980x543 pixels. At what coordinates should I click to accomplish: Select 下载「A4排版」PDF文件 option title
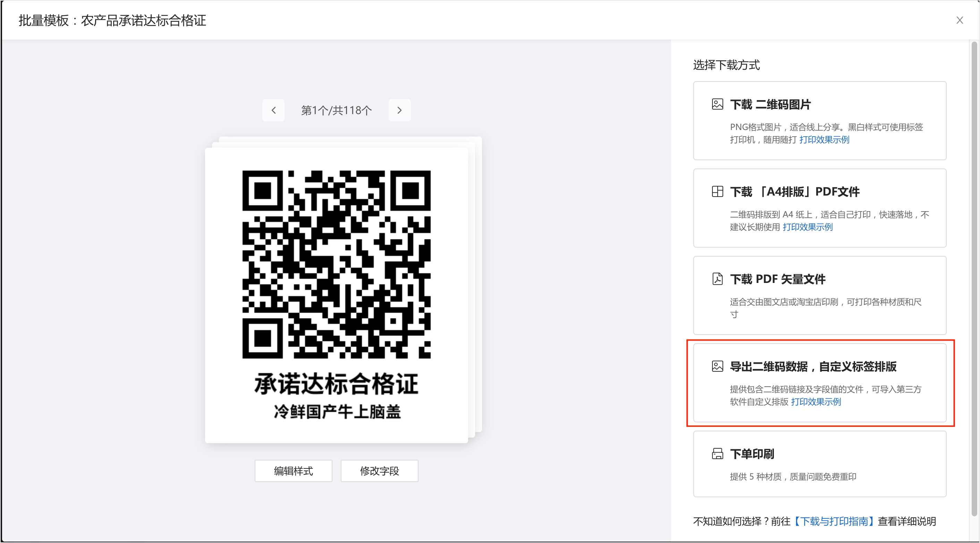click(x=794, y=192)
